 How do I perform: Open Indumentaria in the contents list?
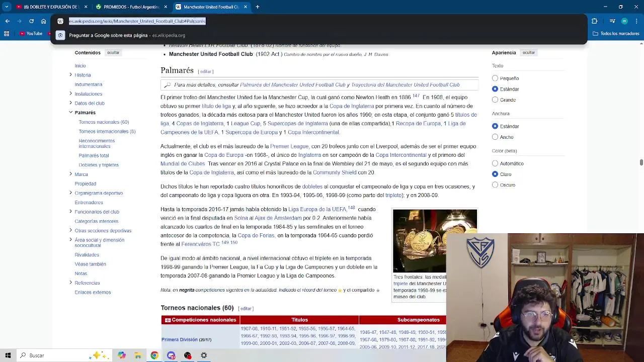(x=89, y=84)
